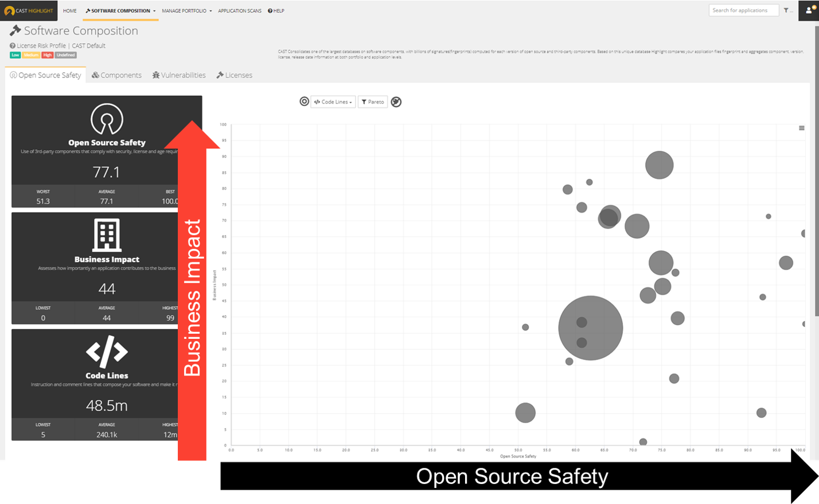Click the bullseye icon left of Code Lines
This screenshot has height=504, width=819.
click(x=304, y=101)
